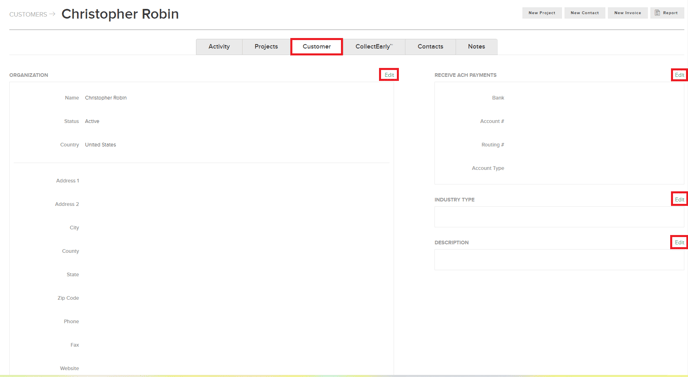Click the Account Type label

(x=488, y=168)
